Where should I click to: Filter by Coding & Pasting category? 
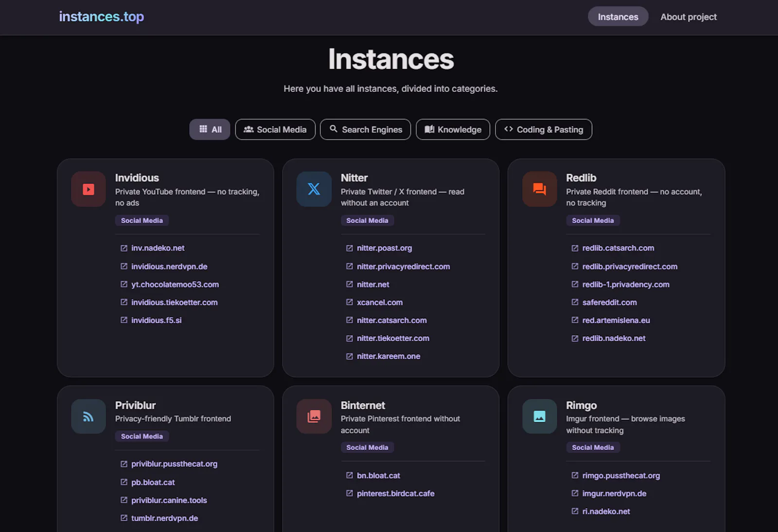(x=544, y=129)
